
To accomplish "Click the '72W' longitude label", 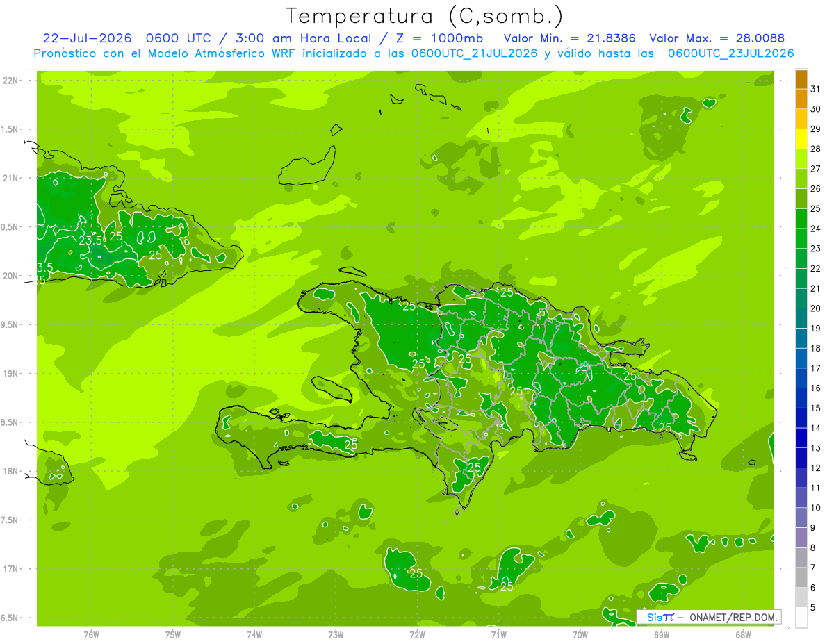I will tap(417, 634).
